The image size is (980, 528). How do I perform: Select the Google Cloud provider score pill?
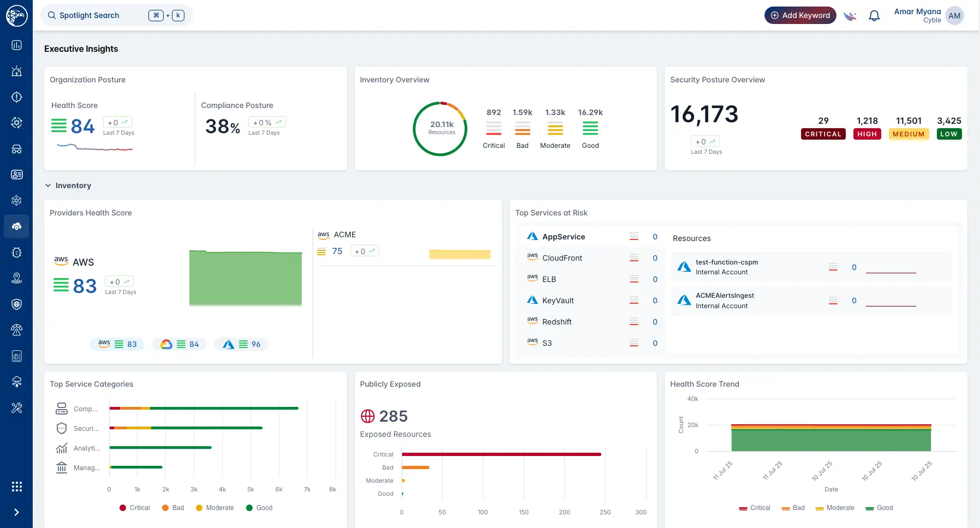click(x=180, y=344)
